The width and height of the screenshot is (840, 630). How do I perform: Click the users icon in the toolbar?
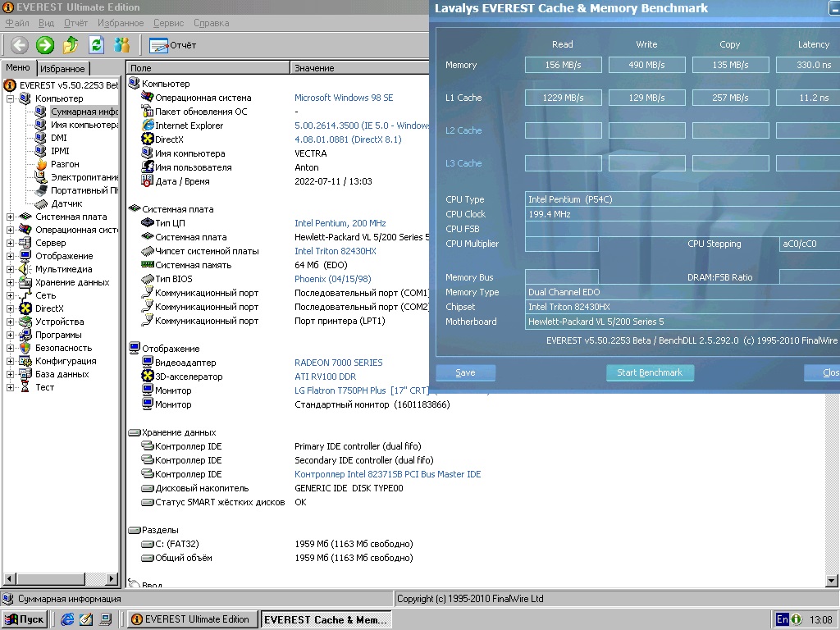121,45
